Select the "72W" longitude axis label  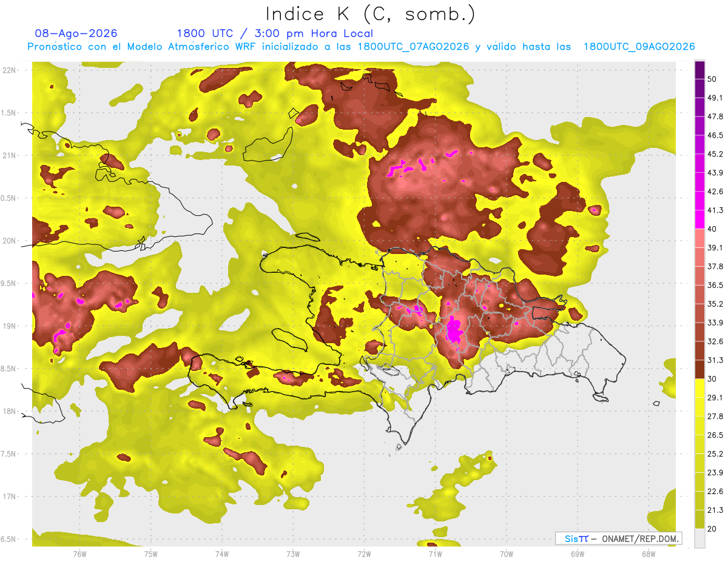[364, 554]
